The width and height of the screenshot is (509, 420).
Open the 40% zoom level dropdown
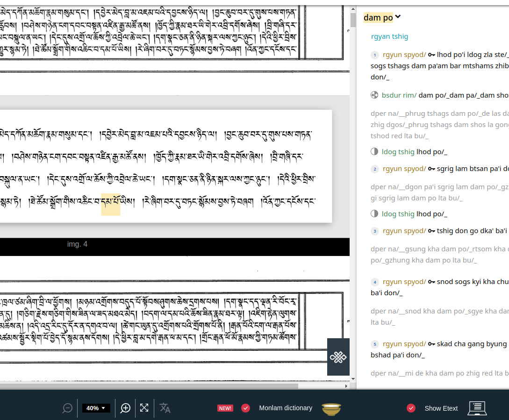(x=96, y=408)
